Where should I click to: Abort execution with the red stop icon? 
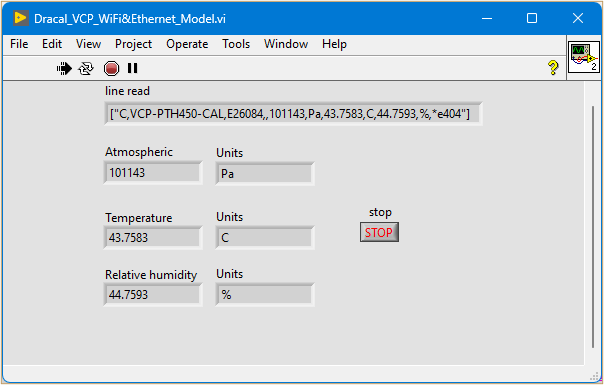tap(111, 69)
